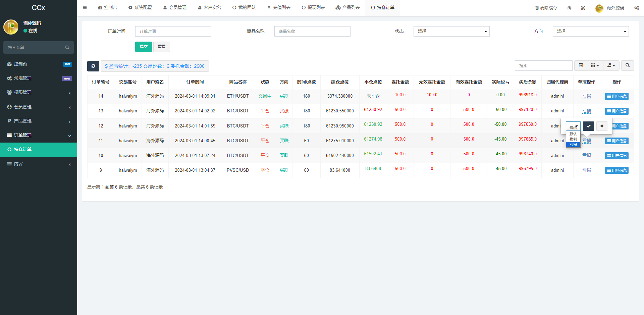Click 用户信息 button for order 14
Viewport: 644px width, 315px height.
[x=616, y=96]
